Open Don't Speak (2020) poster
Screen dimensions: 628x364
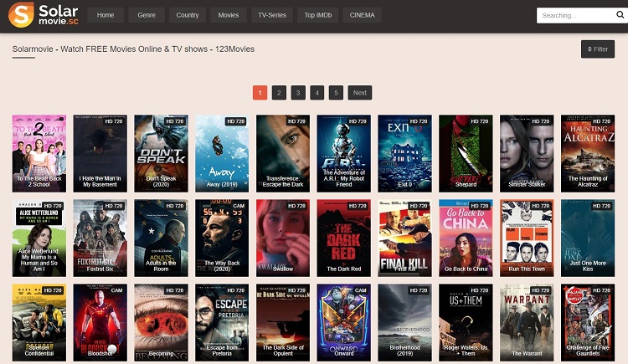pos(161,153)
